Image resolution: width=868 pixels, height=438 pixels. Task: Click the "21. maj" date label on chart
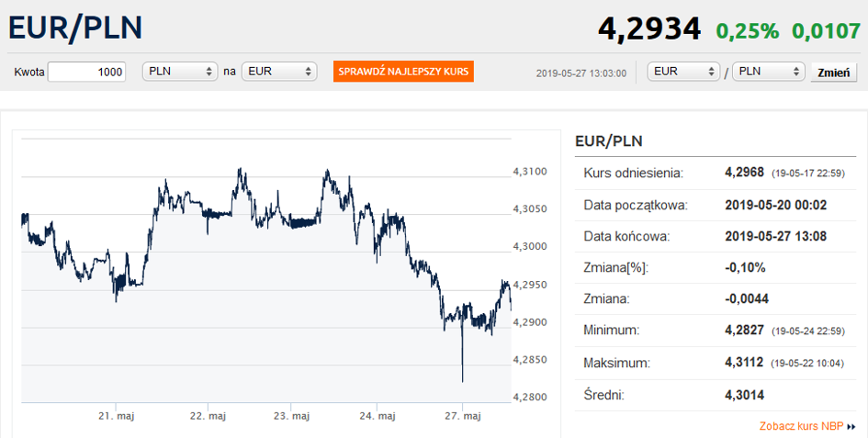point(117,416)
